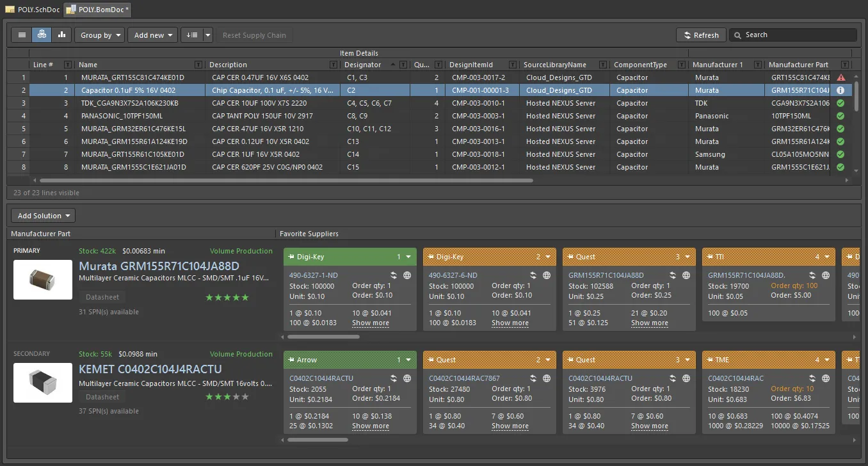Expand rank 1 dropdown on Arrow card
The image size is (868, 466).
click(x=408, y=360)
